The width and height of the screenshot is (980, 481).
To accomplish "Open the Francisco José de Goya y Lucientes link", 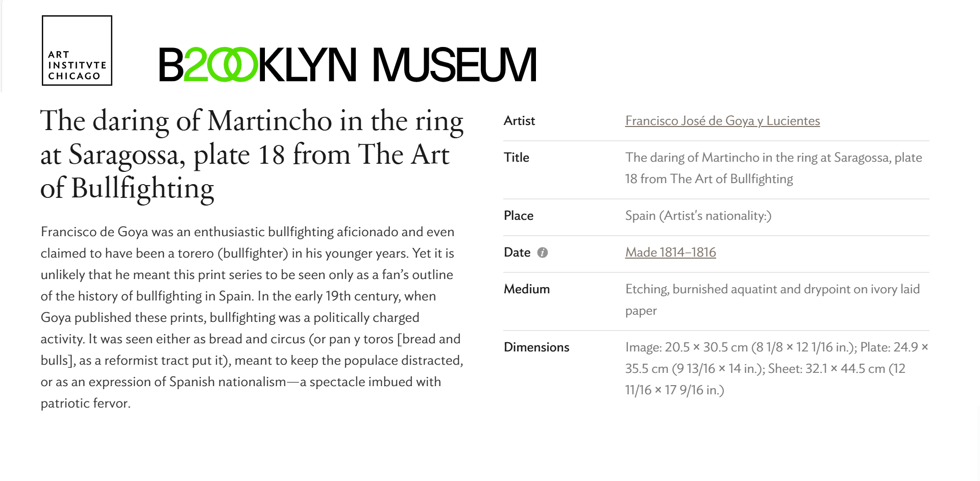I will (x=722, y=121).
